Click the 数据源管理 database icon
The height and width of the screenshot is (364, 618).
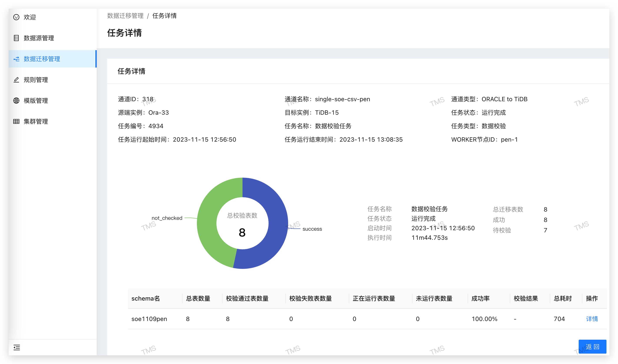[x=16, y=38]
